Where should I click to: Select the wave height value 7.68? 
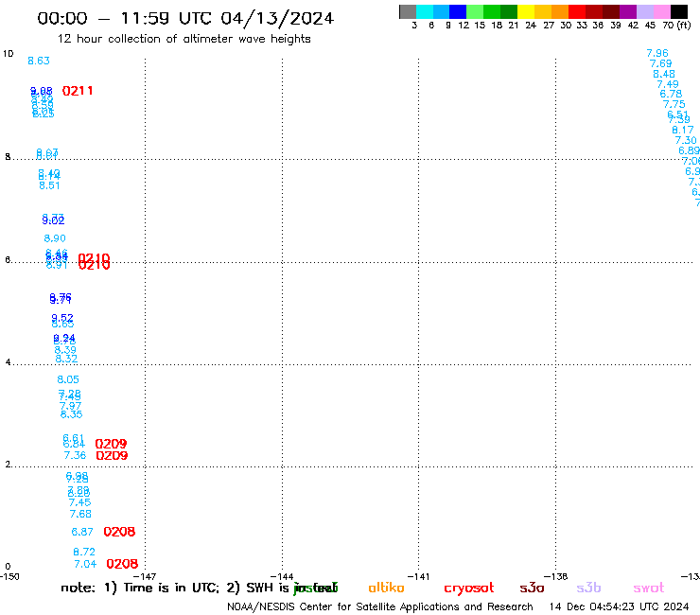(x=80, y=514)
